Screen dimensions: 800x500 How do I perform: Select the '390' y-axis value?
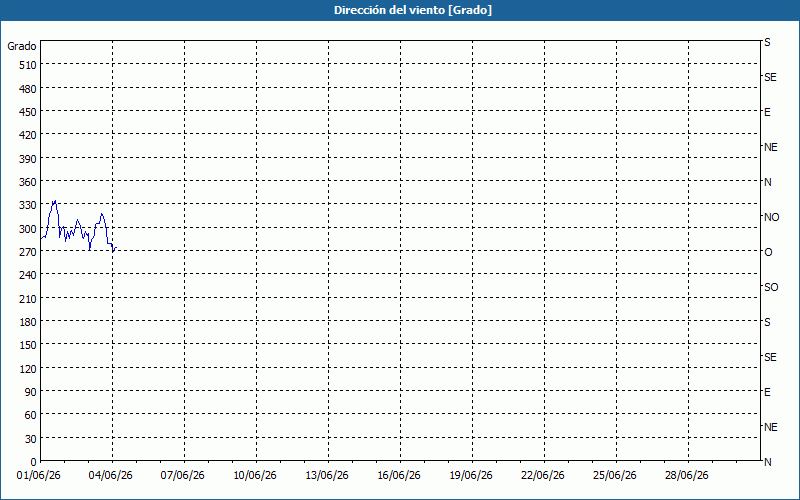tap(28, 159)
